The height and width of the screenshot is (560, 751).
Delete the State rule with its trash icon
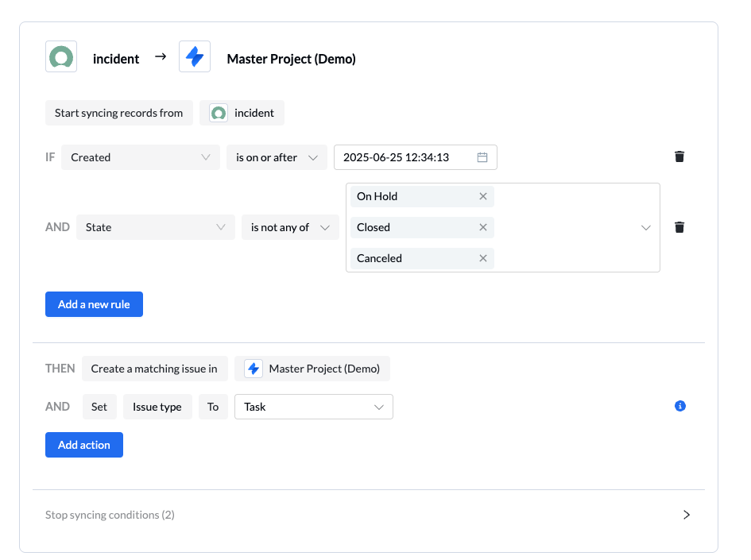pyautogui.click(x=679, y=227)
